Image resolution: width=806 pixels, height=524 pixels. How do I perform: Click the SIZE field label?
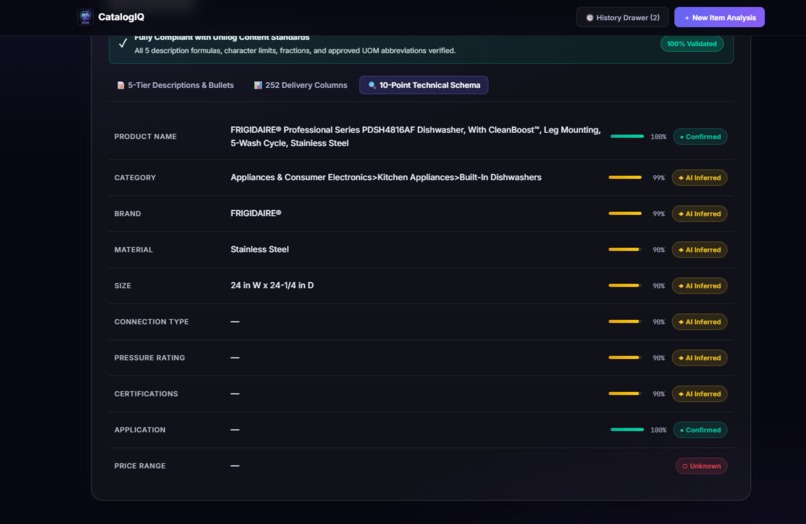(123, 286)
